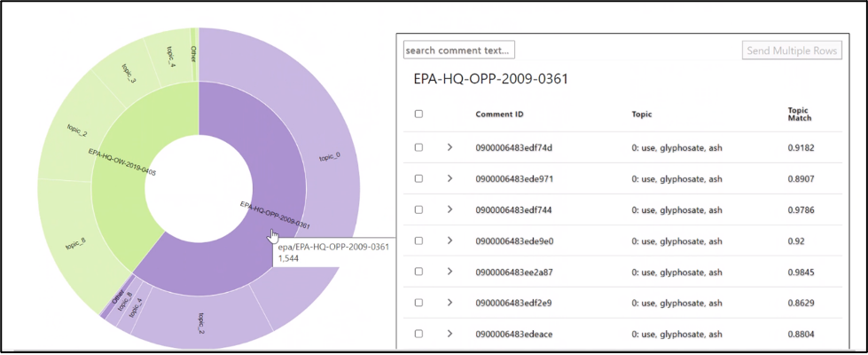Expand row 0900006483ede9e0 with chevron
This screenshot has width=868, height=355.
click(x=450, y=241)
